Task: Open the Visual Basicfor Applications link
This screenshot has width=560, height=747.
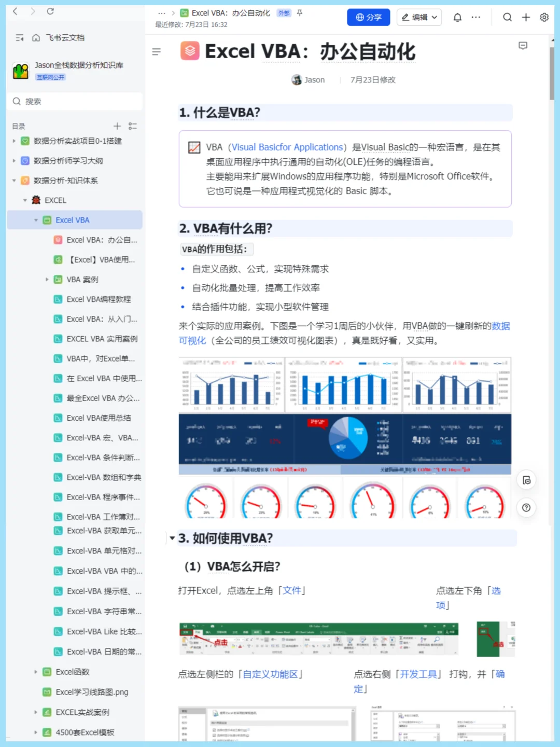Action: 287,147
